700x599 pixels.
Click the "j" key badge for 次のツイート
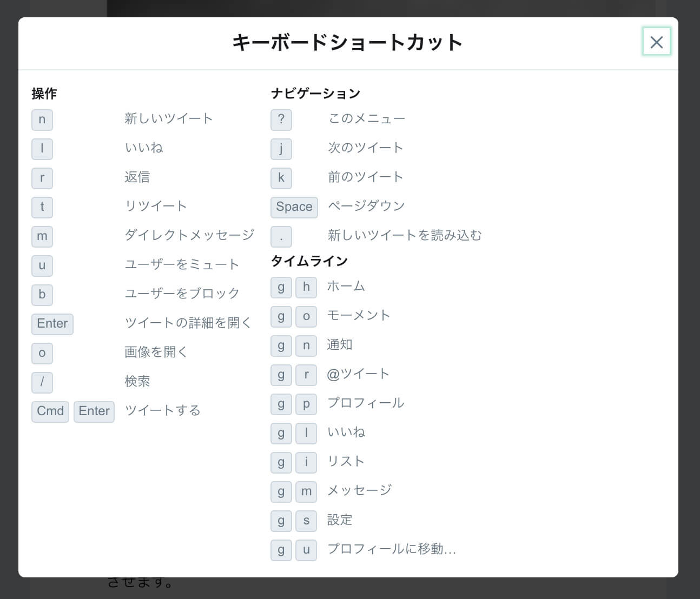pos(281,149)
